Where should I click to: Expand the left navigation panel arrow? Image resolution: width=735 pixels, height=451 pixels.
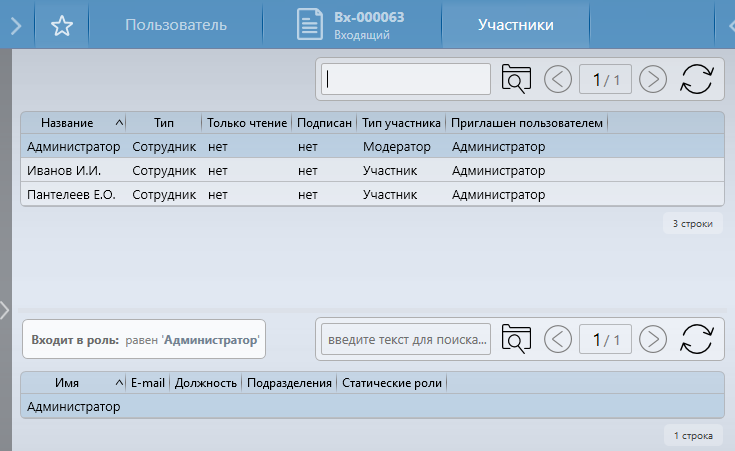[x=16, y=25]
